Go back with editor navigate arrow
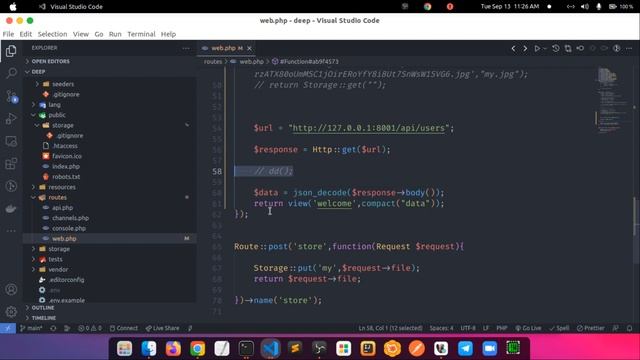 coord(513,49)
